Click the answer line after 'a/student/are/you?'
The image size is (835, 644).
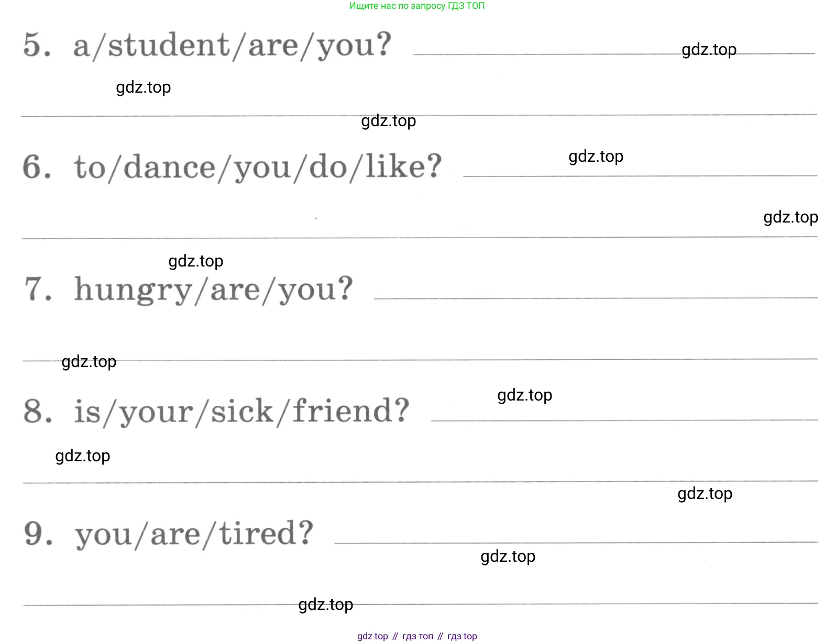[614, 53]
